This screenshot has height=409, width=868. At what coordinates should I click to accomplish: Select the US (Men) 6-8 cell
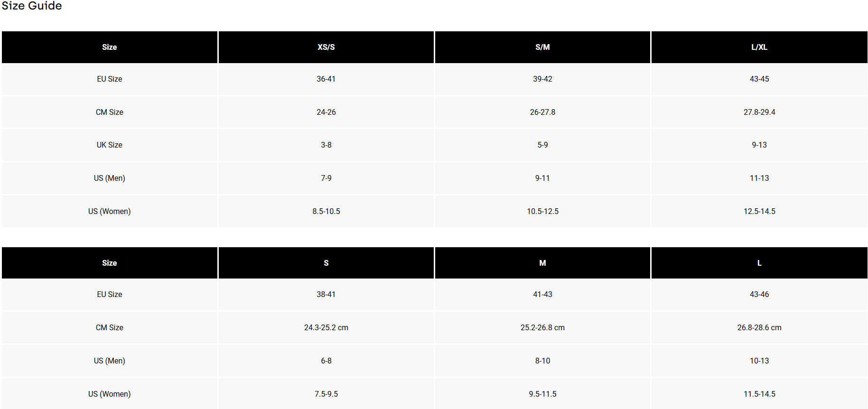coord(326,361)
